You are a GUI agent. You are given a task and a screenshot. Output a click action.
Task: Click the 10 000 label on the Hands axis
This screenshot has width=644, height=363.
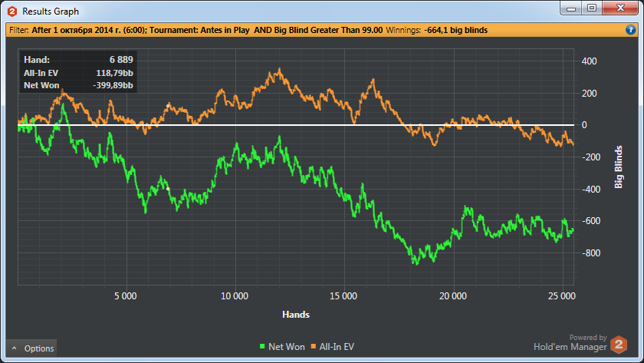[234, 295]
